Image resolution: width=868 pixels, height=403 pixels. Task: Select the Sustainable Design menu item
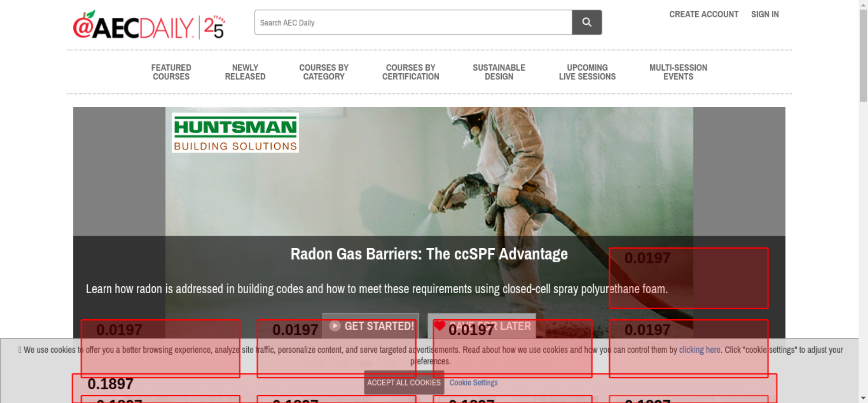(499, 72)
